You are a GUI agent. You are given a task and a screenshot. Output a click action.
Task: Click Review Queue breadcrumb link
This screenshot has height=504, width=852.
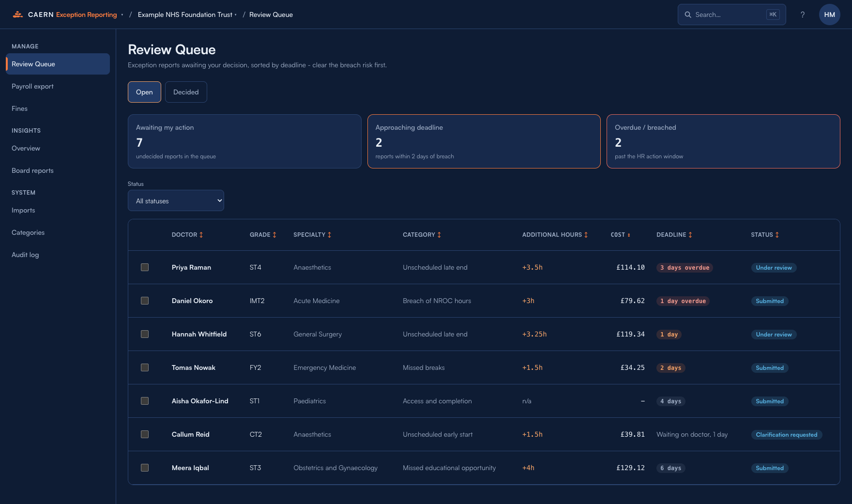pyautogui.click(x=271, y=15)
